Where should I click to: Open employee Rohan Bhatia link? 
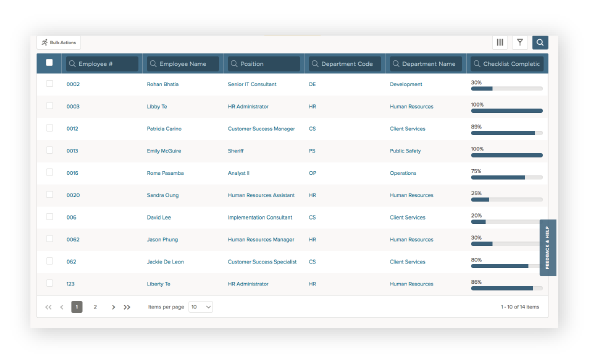(163, 84)
